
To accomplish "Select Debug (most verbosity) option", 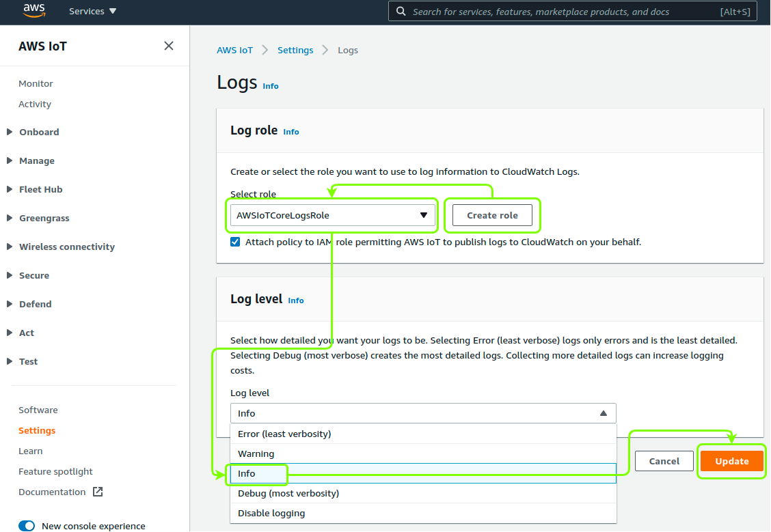I will point(423,493).
